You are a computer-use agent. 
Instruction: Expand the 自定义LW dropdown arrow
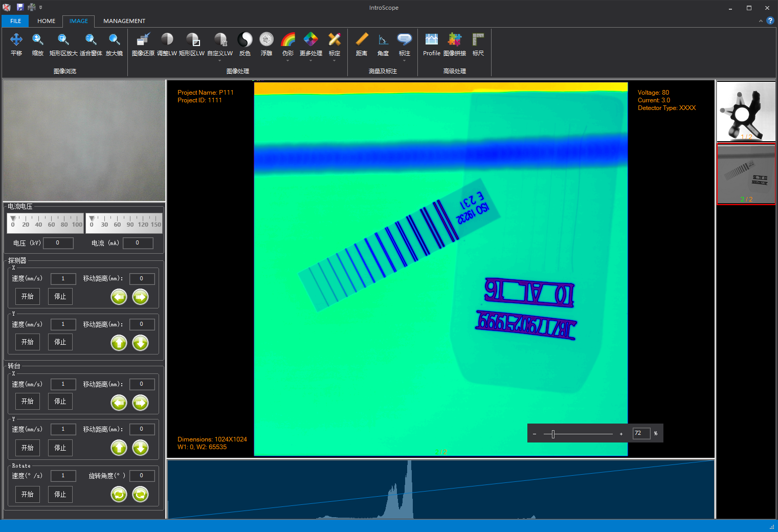[x=220, y=60]
